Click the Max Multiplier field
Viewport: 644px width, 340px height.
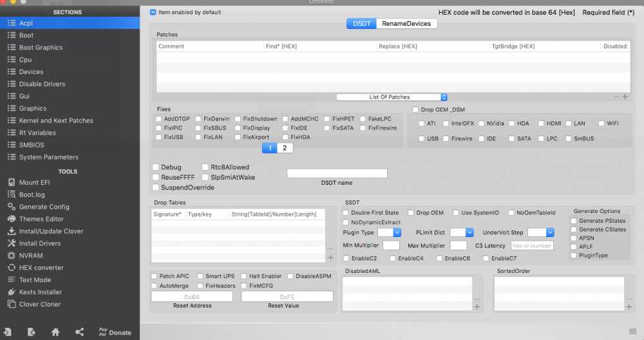click(459, 245)
